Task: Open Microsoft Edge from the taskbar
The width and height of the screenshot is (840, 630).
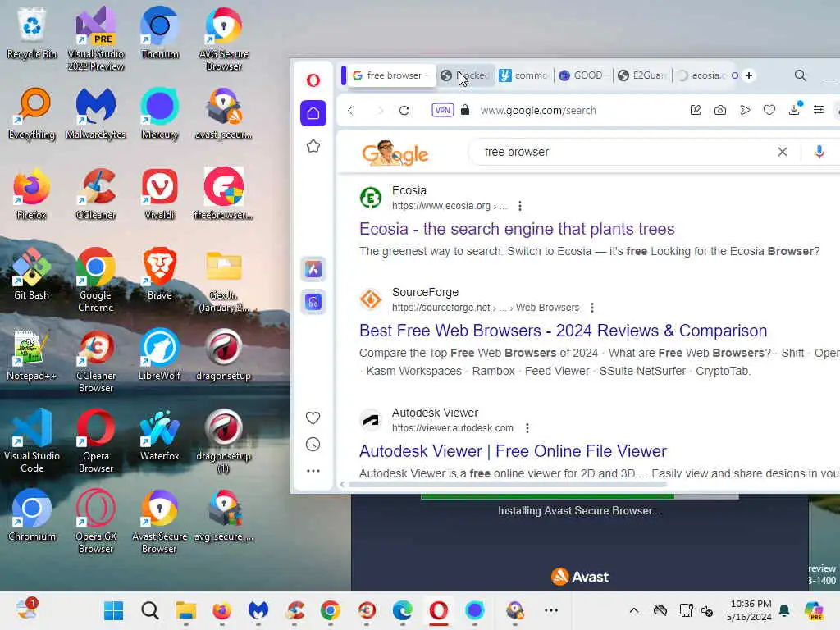Action: click(x=402, y=610)
